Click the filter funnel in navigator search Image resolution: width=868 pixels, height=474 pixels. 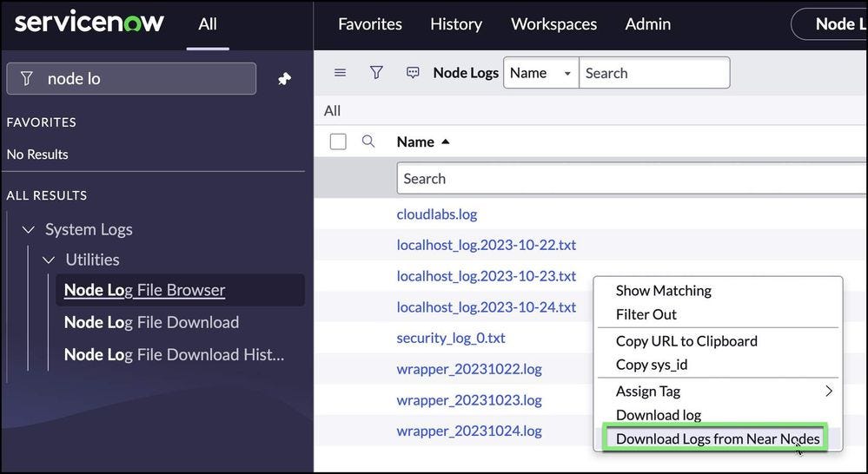coord(27,78)
